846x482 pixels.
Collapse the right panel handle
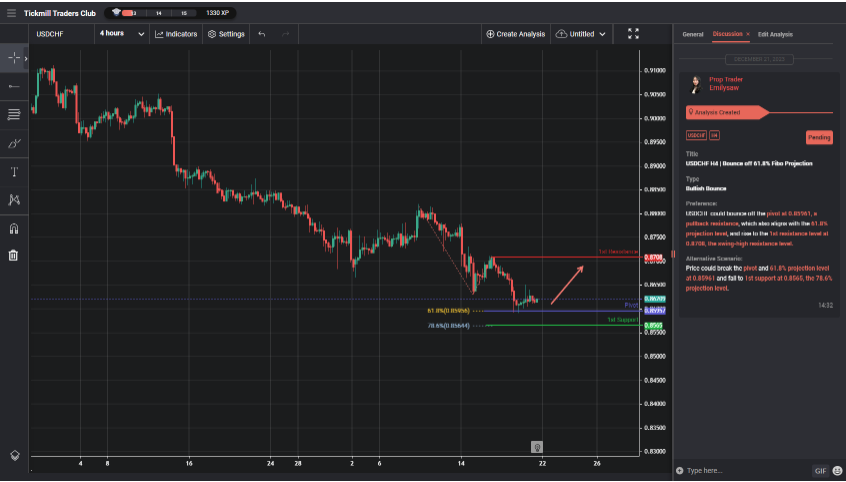(673, 254)
